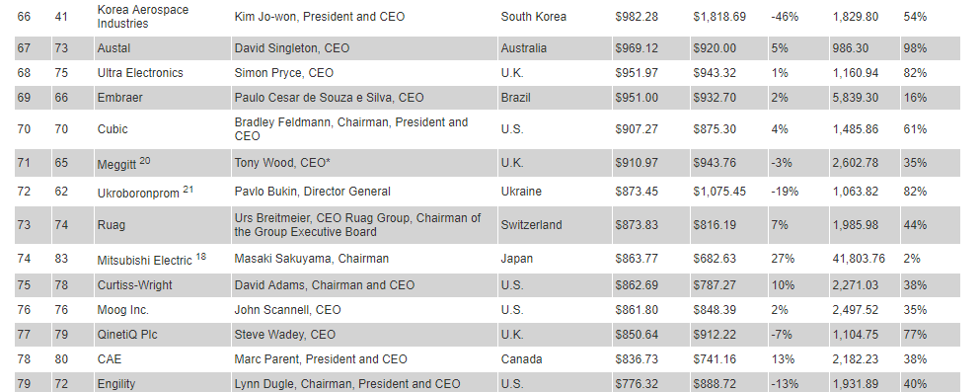Click the Ukraine country cell
Image resolution: width=980 pixels, height=392 pixels.
point(521,192)
